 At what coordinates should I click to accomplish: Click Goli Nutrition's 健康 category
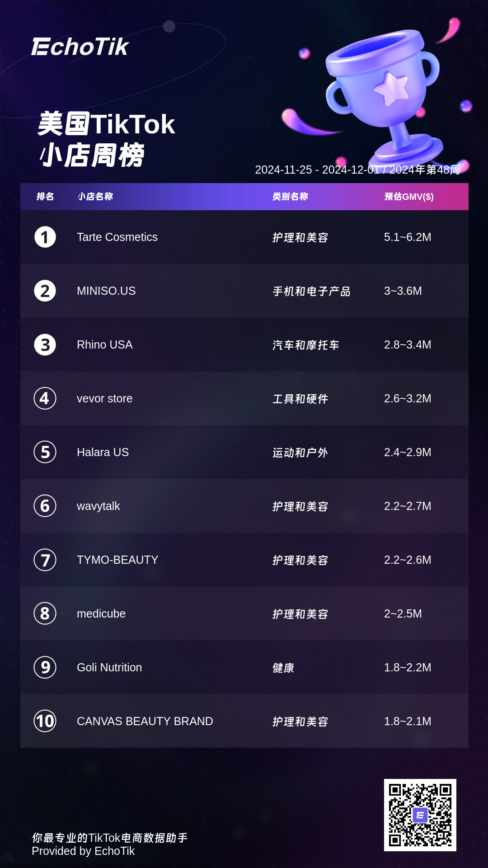[x=283, y=668]
